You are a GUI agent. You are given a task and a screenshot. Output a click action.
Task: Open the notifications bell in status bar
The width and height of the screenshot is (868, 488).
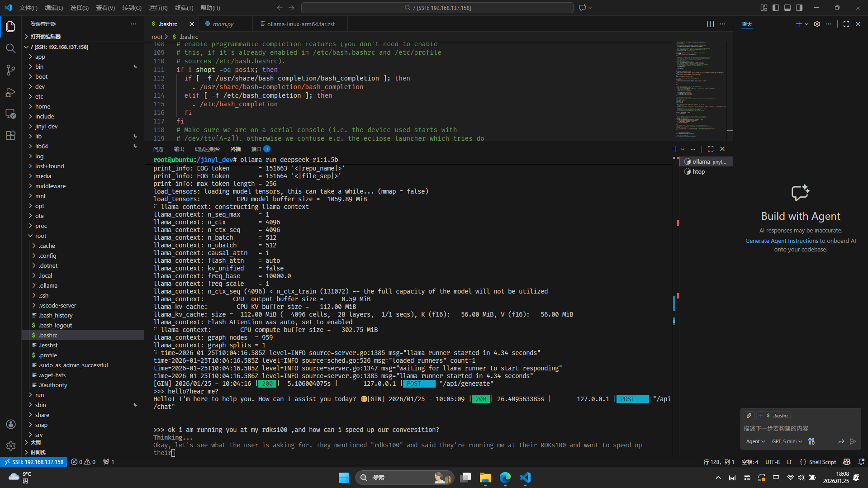(861, 462)
